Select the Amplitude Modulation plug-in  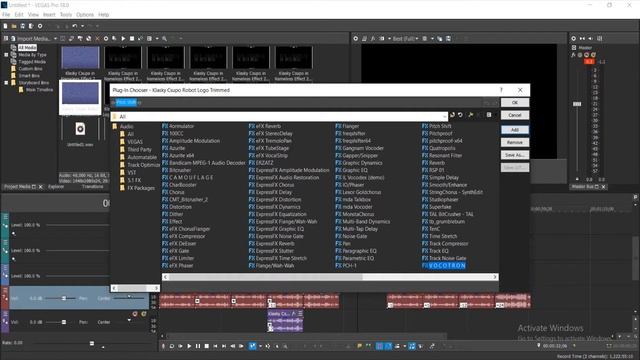tap(194, 141)
